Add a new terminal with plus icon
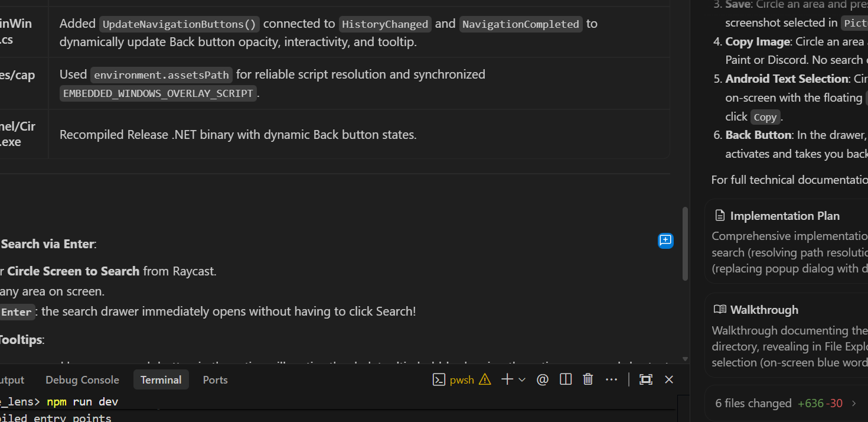This screenshot has width=868, height=422. [x=507, y=379]
